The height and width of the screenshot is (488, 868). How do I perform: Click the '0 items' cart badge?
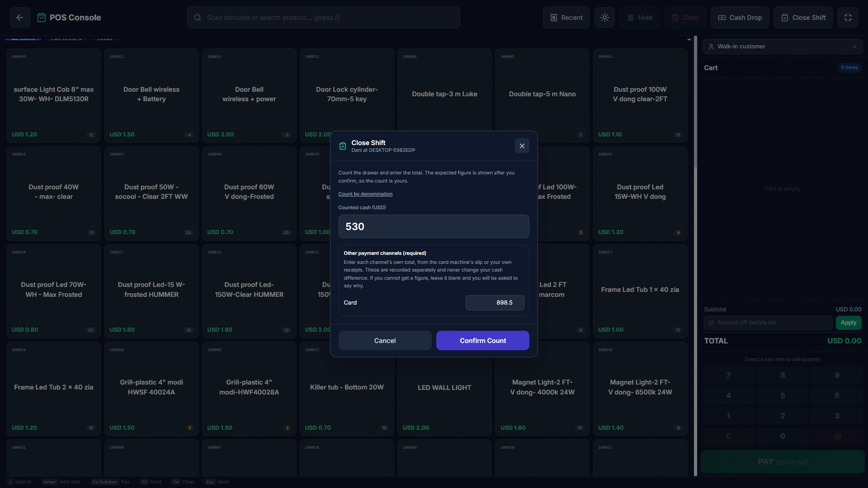(x=849, y=68)
